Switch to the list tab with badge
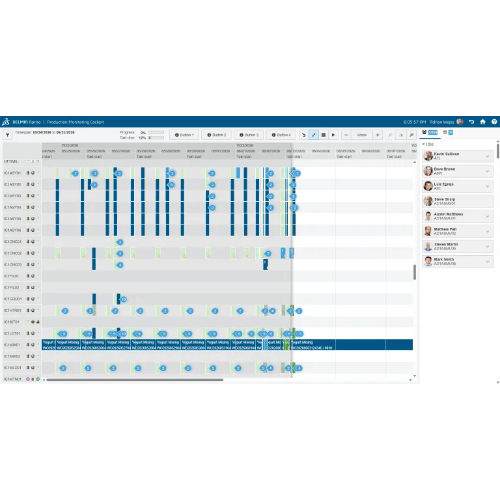500x500 pixels. tap(448, 132)
